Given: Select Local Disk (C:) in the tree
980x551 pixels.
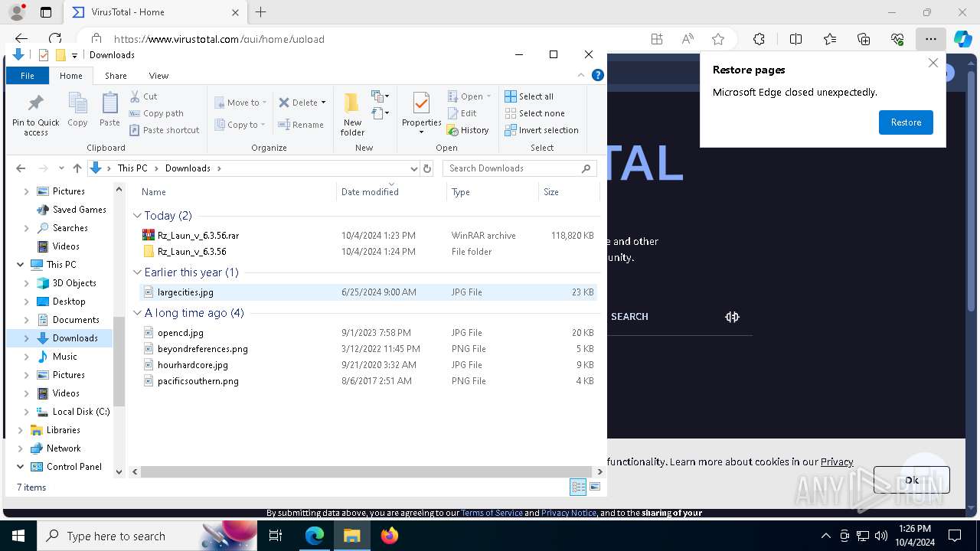Looking at the screenshot, I should (81, 412).
